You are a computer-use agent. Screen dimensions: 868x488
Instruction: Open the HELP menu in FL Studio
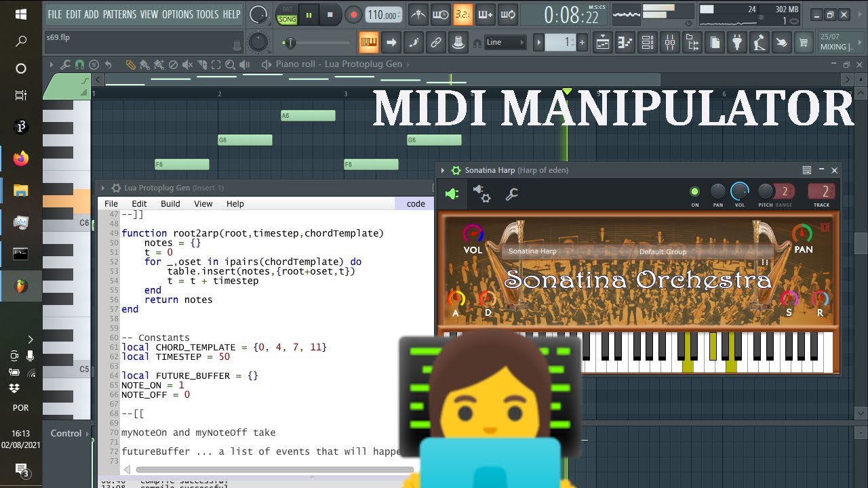[x=232, y=14]
